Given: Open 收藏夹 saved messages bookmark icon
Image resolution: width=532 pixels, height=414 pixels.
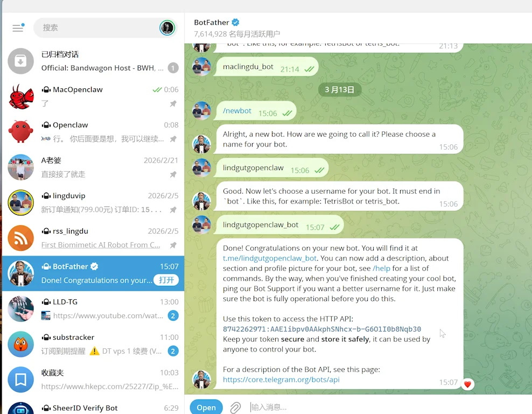Looking at the screenshot, I should [20, 380].
